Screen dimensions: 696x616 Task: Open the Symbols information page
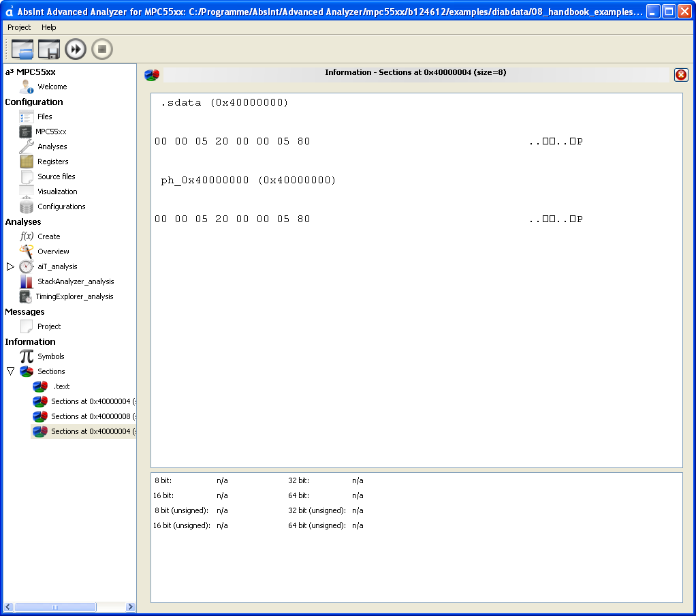tap(51, 356)
